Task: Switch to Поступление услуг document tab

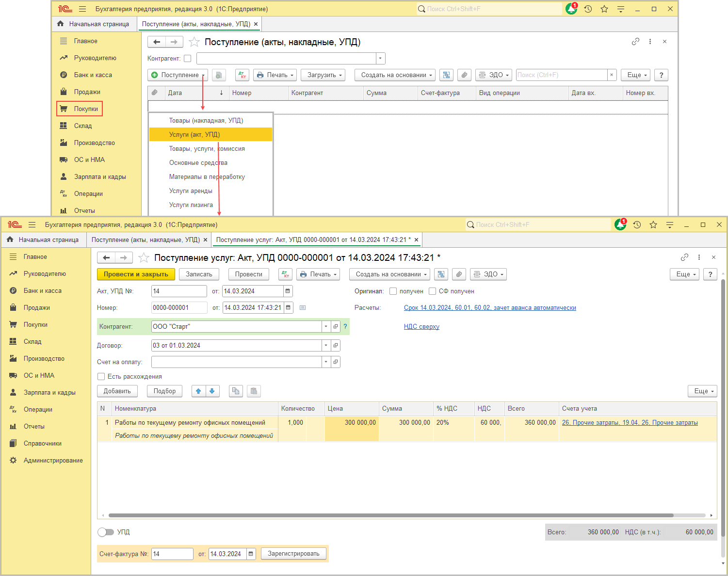Action: point(313,240)
